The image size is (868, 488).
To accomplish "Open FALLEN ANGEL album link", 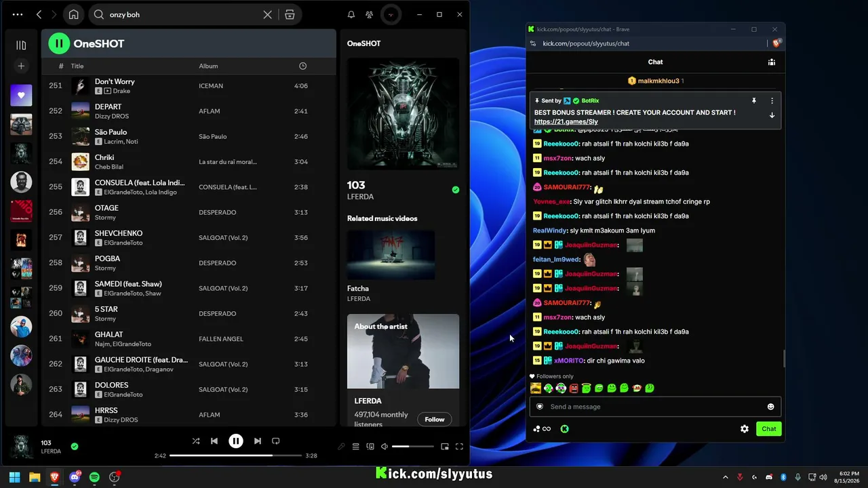I will [x=221, y=339].
